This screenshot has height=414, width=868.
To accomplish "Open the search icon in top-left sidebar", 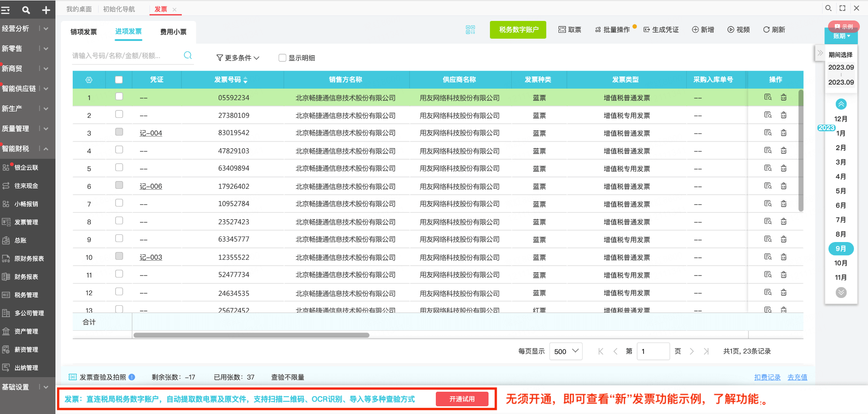I will coord(26,10).
